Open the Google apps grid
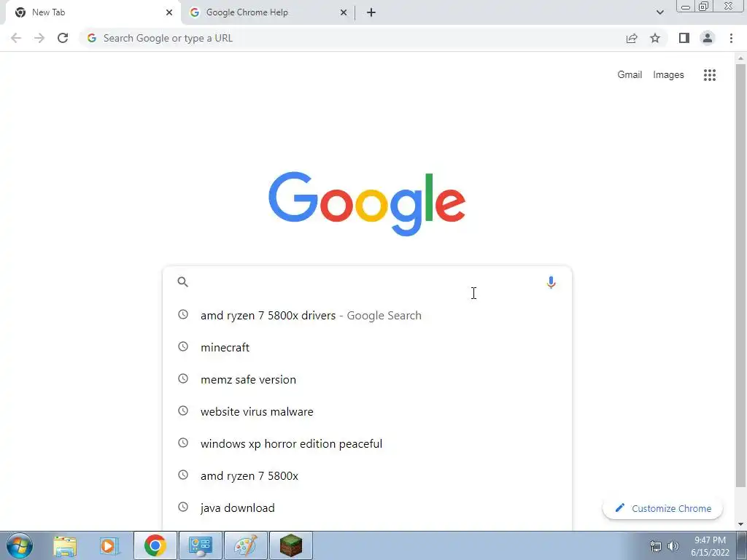 (x=709, y=75)
